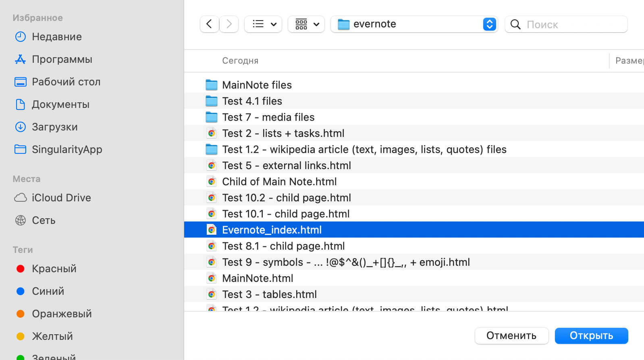Viewport: 644px width, 360px height.
Task: Open the list view options dropdown
Action: (263, 24)
